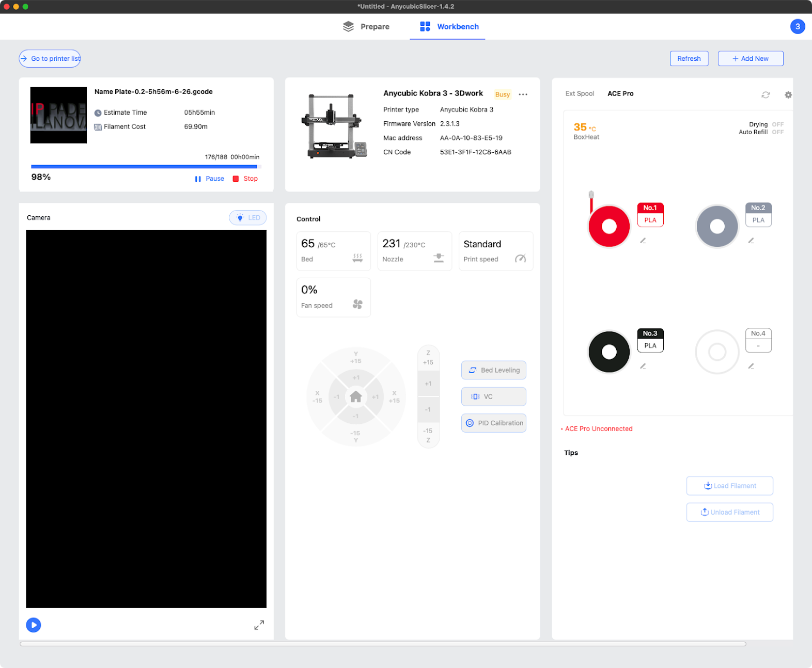Image resolution: width=812 pixels, height=668 pixels.
Task: Expand camera view to fullscreen
Action: pyautogui.click(x=259, y=625)
